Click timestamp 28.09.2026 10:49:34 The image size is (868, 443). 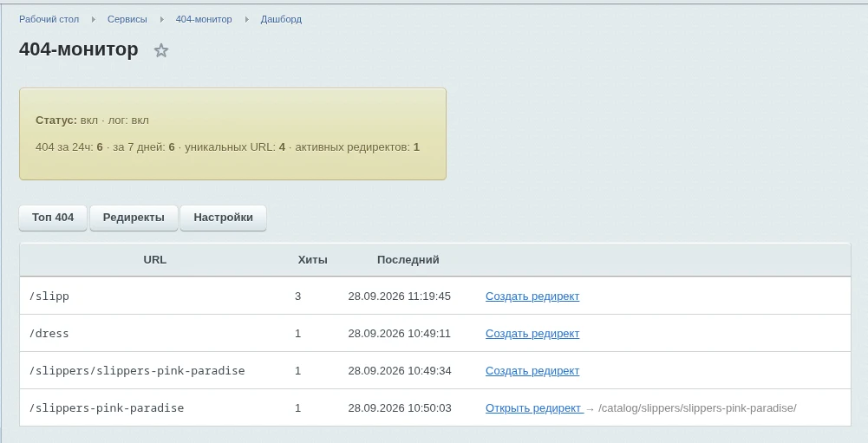pyautogui.click(x=400, y=370)
